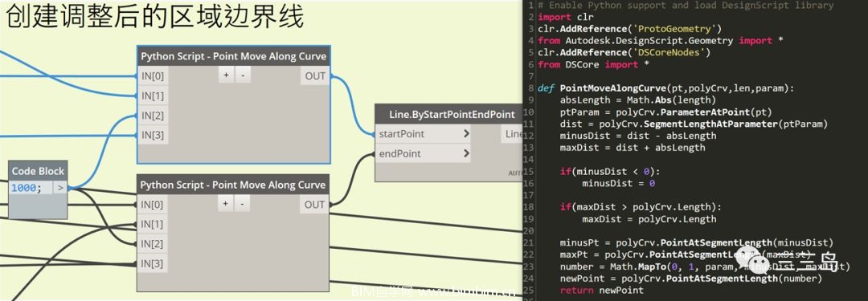Select the Line.ByStartPointEndPoint node title
Viewport: 868px width, 301px height.
pyautogui.click(x=452, y=115)
